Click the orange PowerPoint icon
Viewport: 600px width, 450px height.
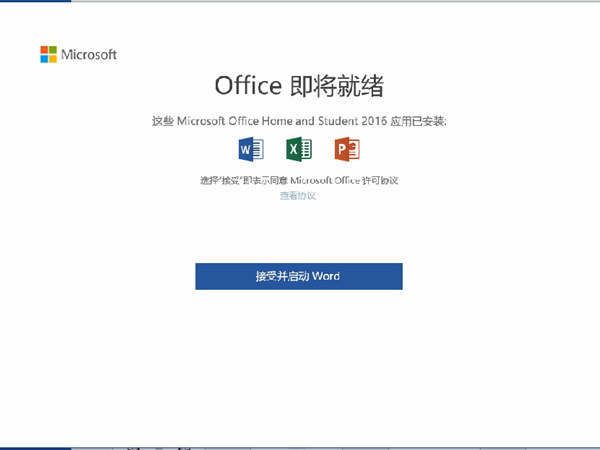pyautogui.click(x=347, y=150)
